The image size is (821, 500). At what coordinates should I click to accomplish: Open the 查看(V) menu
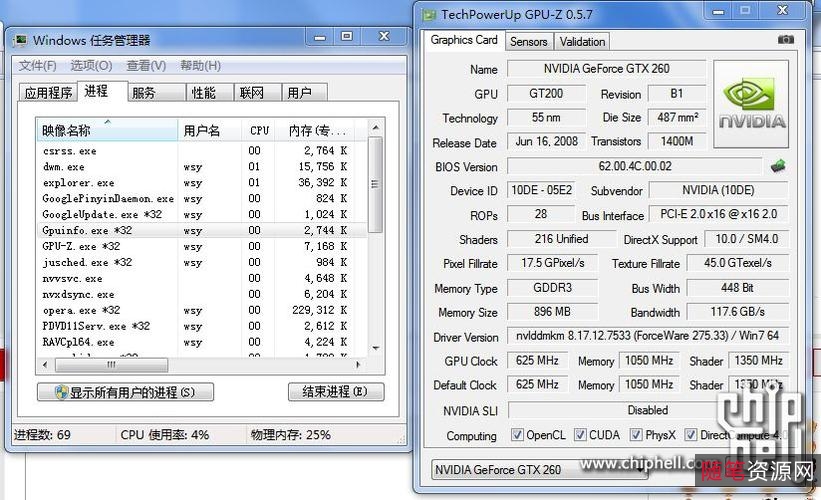(146, 66)
